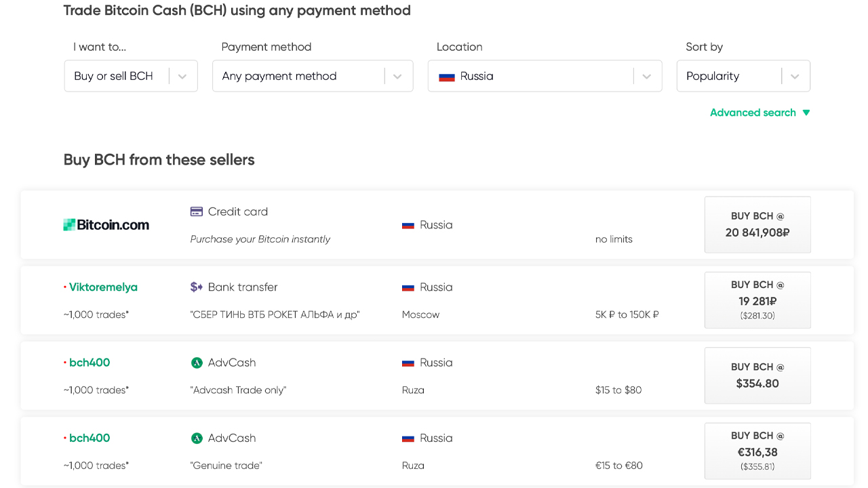The height and width of the screenshot is (488, 868).
Task: Click the Russia flag in the Location field
Action: 447,77
